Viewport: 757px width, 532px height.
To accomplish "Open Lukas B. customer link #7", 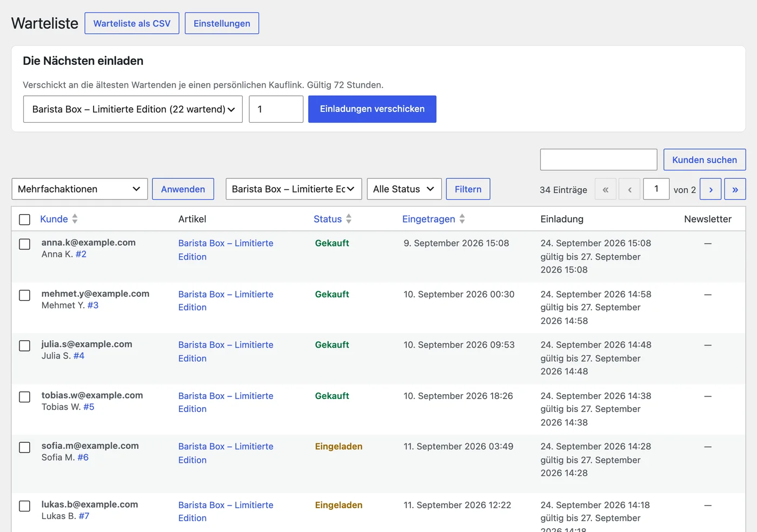I will [84, 516].
